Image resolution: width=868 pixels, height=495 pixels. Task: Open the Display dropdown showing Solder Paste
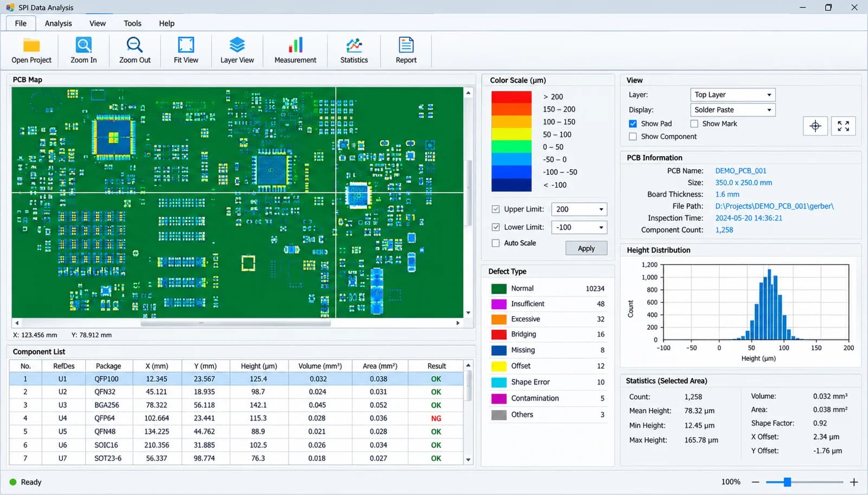coord(732,110)
